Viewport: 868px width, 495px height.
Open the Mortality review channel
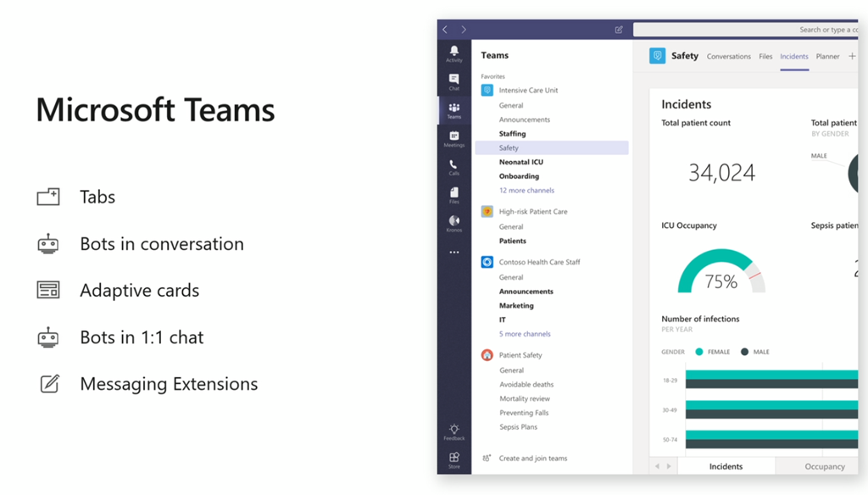click(525, 398)
